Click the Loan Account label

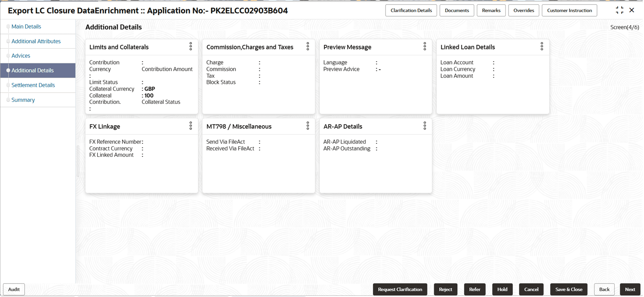457,62
